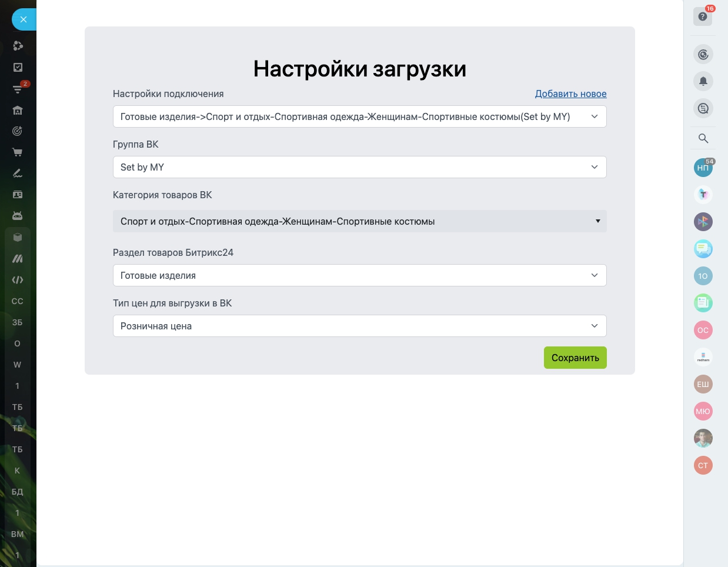This screenshot has width=728, height=567.
Task: Close the slider with the blue X button
Action: 24,19
